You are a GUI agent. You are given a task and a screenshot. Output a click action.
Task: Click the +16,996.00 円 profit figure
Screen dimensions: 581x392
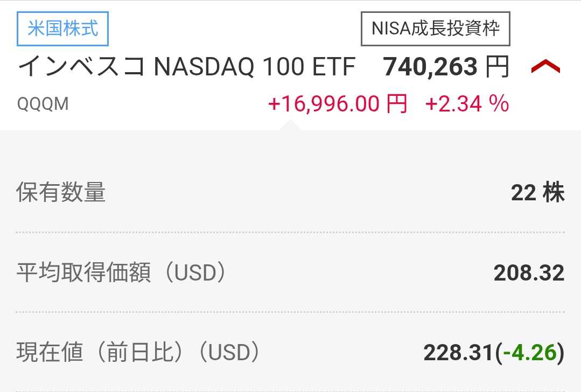pyautogui.click(x=337, y=103)
